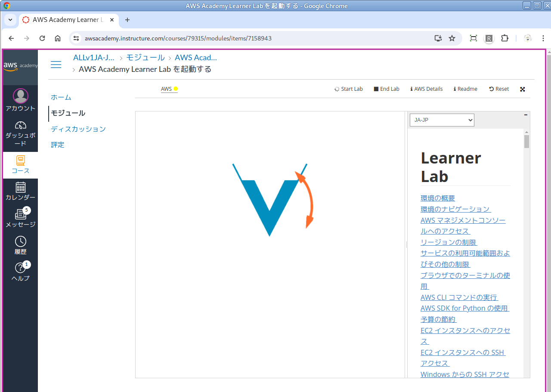The image size is (551, 392).
Task: Open EC2 インスタンスへのアクセス link
Action: click(x=465, y=336)
